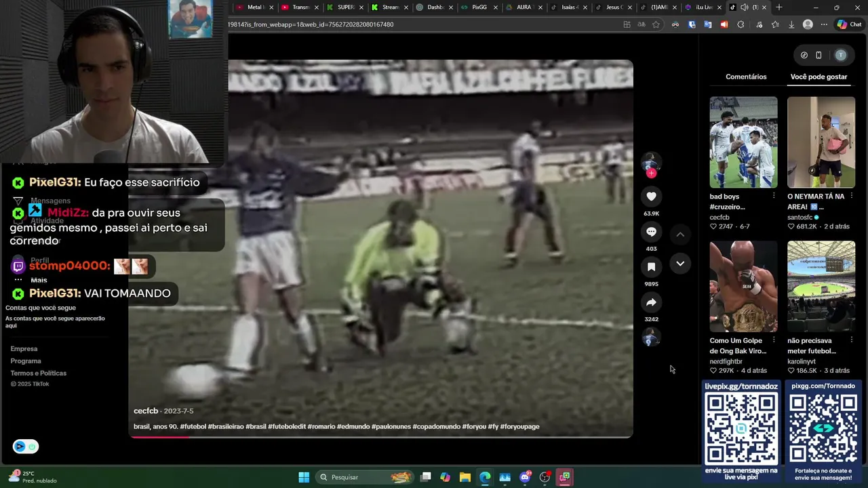Bookmark page with the star icon
This screenshot has width=868, height=488.
pos(656,24)
